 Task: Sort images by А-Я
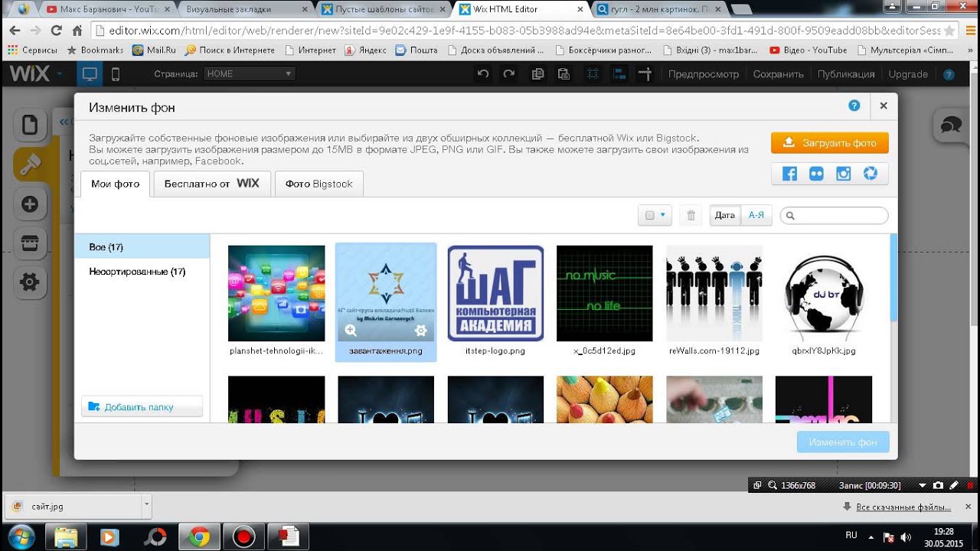point(756,216)
